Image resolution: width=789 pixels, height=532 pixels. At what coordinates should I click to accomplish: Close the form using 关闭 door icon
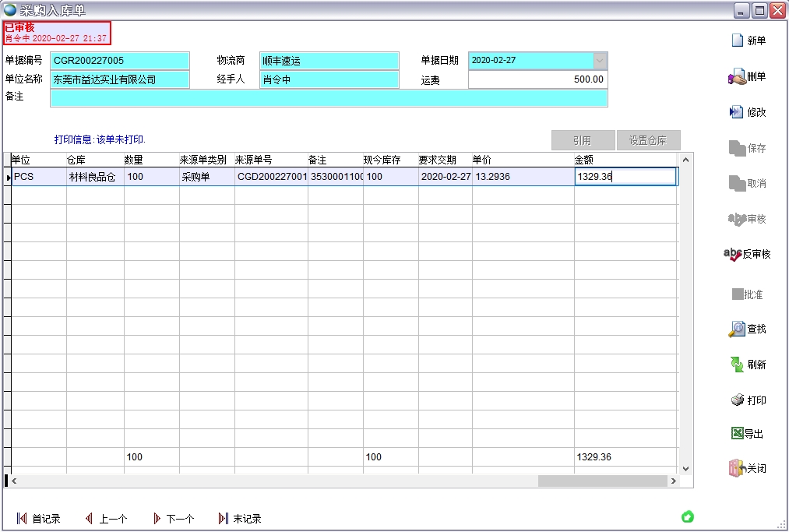pyautogui.click(x=737, y=468)
